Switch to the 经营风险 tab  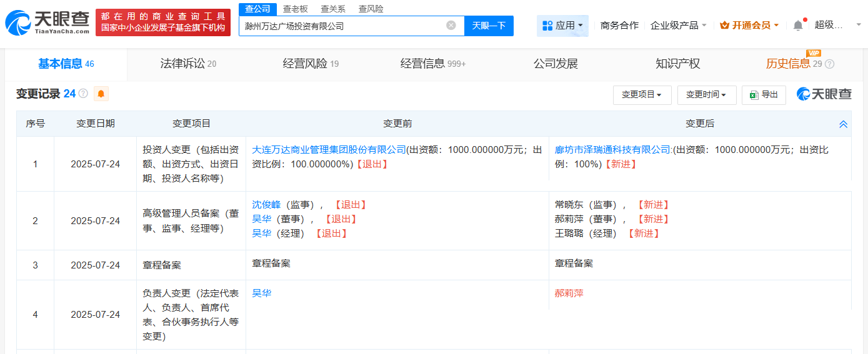[311, 64]
